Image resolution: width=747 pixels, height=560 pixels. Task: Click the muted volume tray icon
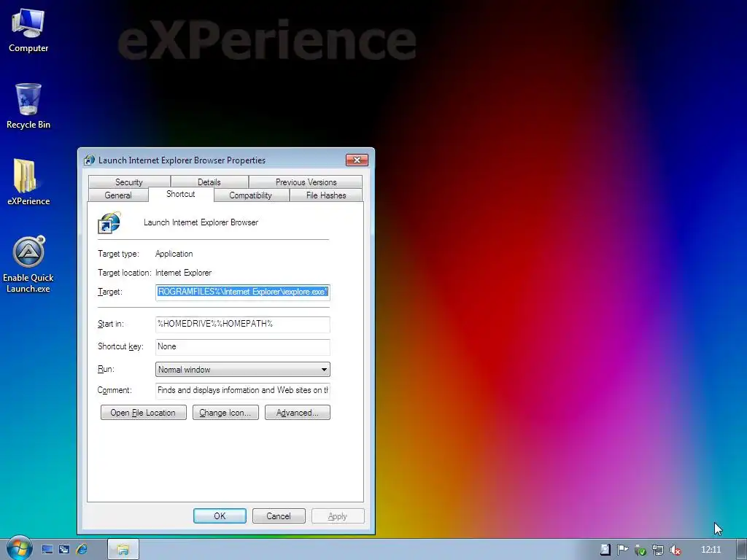675,550
